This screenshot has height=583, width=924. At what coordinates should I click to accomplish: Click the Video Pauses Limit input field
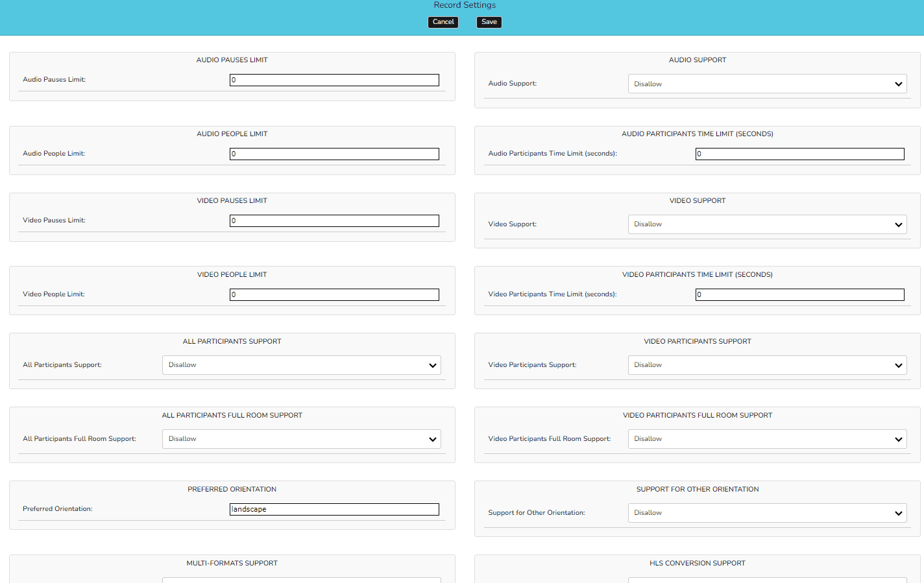tap(334, 220)
